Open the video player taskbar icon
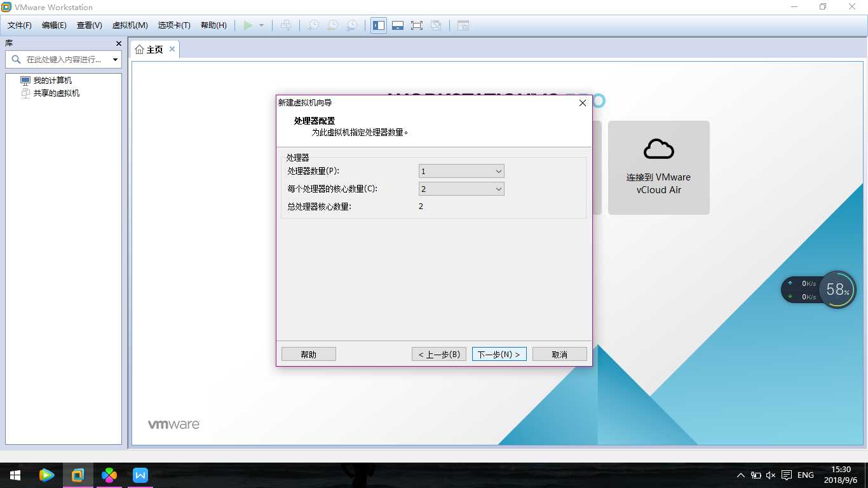 tap(46, 475)
